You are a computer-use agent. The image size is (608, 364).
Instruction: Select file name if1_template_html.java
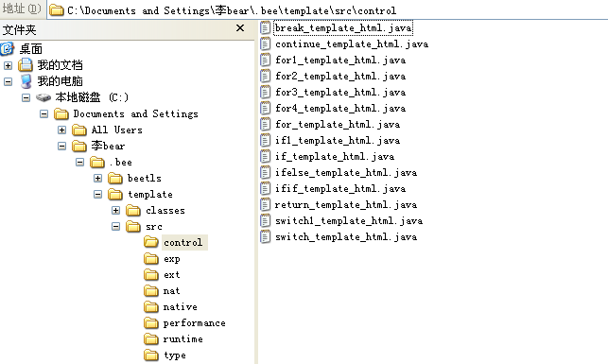[338, 140]
